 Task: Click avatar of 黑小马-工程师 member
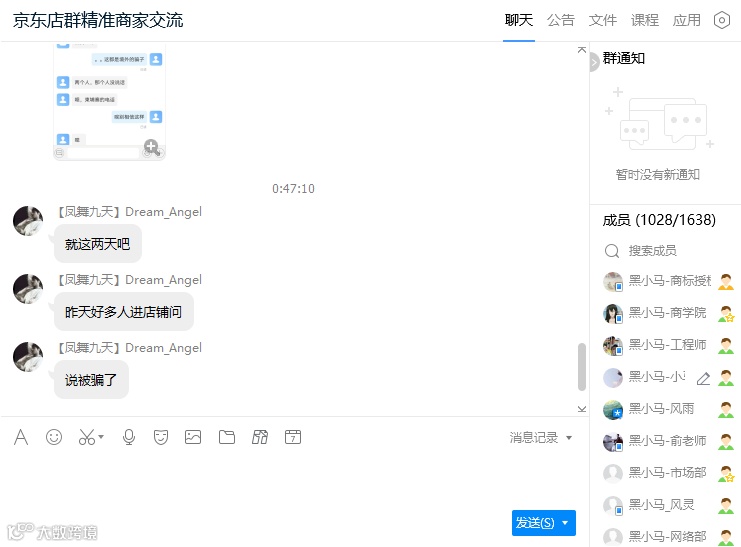click(613, 345)
